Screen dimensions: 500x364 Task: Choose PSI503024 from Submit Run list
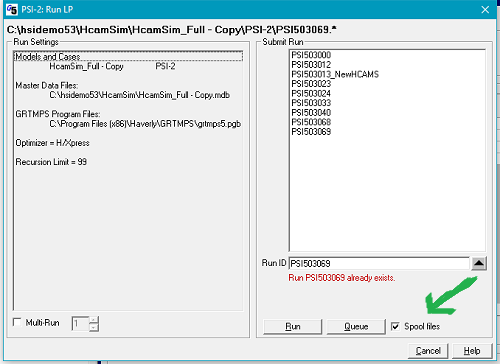click(311, 93)
